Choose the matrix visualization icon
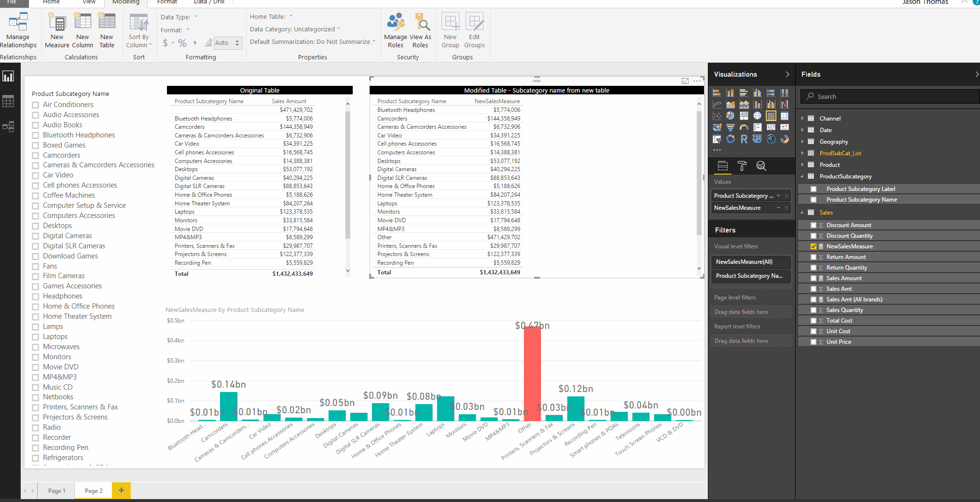The image size is (980, 502). [x=785, y=116]
